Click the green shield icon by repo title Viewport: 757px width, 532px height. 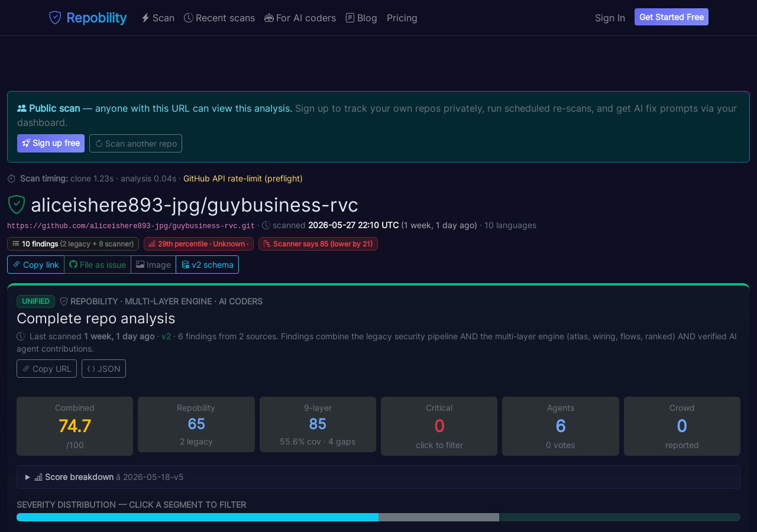[x=17, y=205]
